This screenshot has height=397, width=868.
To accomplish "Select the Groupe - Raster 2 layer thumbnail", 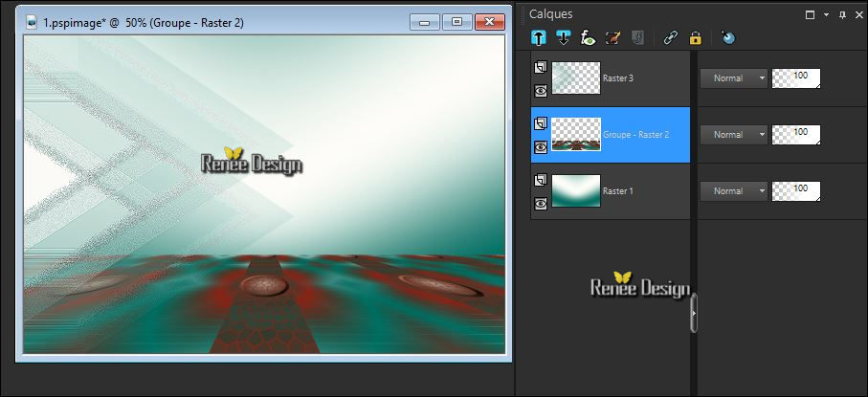I will [576, 134].
